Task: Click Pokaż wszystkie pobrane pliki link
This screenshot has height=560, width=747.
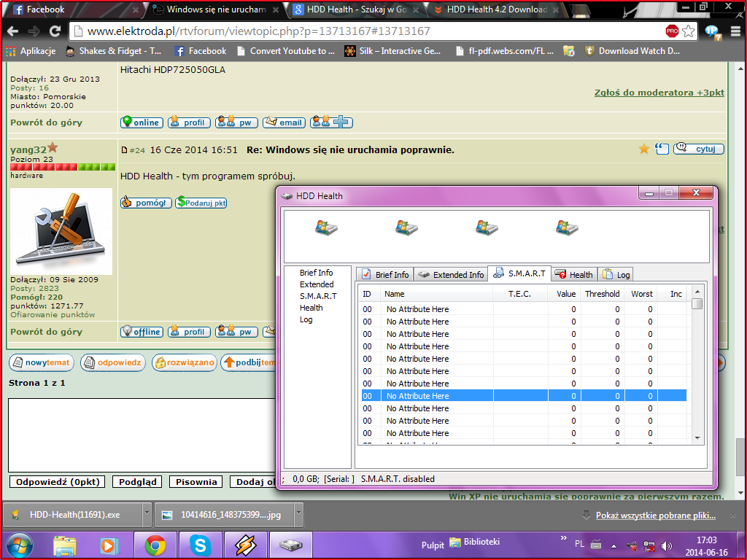Action: (x=656, y=516)
